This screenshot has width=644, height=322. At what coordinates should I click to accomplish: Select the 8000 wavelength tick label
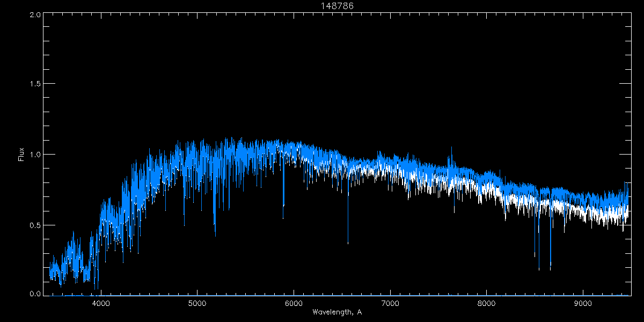487,303
